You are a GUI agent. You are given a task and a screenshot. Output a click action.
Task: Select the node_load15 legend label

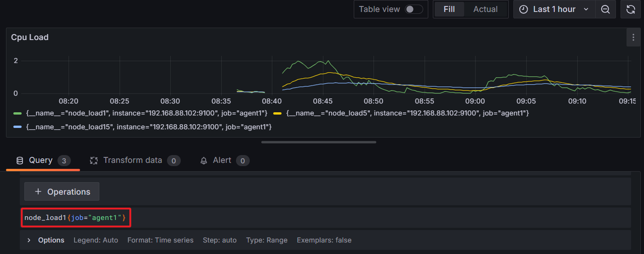click(149, 127)
